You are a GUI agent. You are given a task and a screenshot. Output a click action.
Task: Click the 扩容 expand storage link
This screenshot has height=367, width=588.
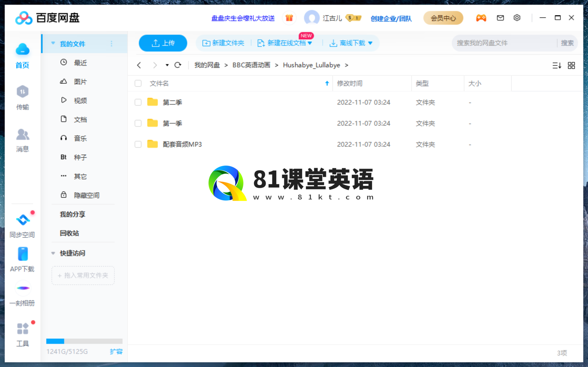(x=116, y=351)
